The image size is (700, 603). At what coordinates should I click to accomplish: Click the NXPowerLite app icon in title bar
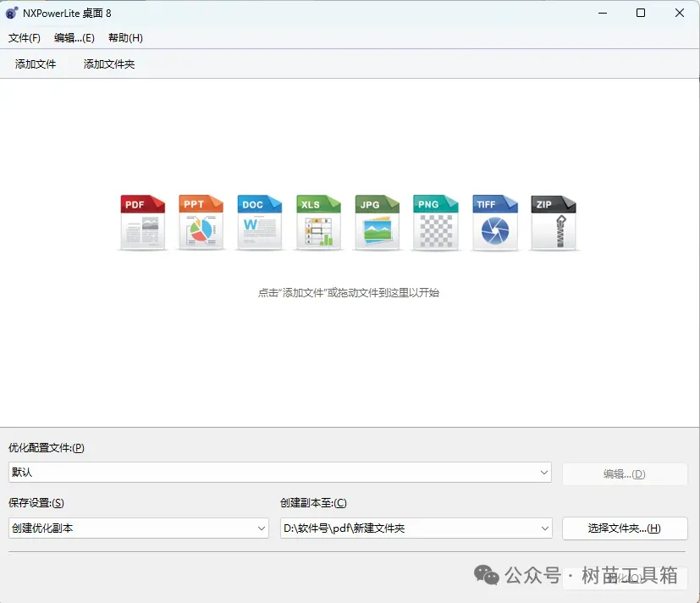(12, 13)
